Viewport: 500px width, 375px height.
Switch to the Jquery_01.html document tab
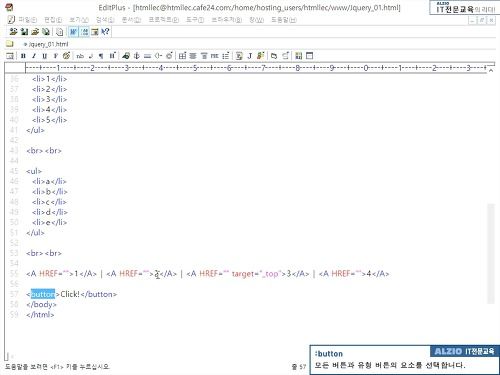46,44
